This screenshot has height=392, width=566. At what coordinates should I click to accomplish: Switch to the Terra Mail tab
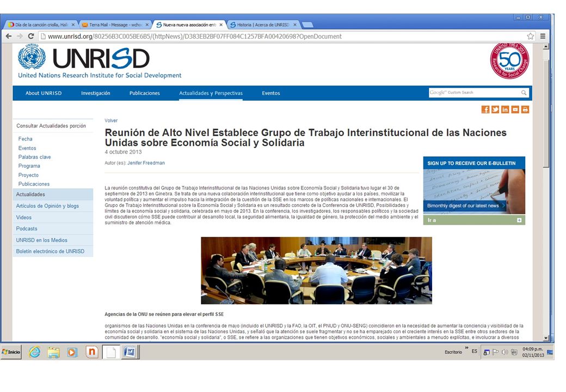click(115, 25)
